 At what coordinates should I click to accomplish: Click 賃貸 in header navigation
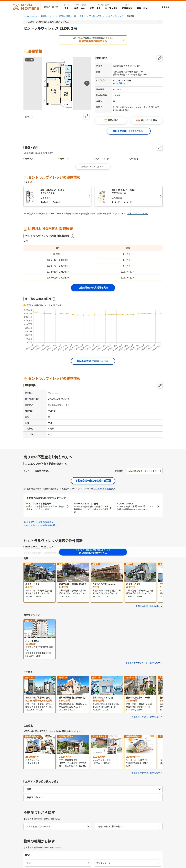coord(66,8)
